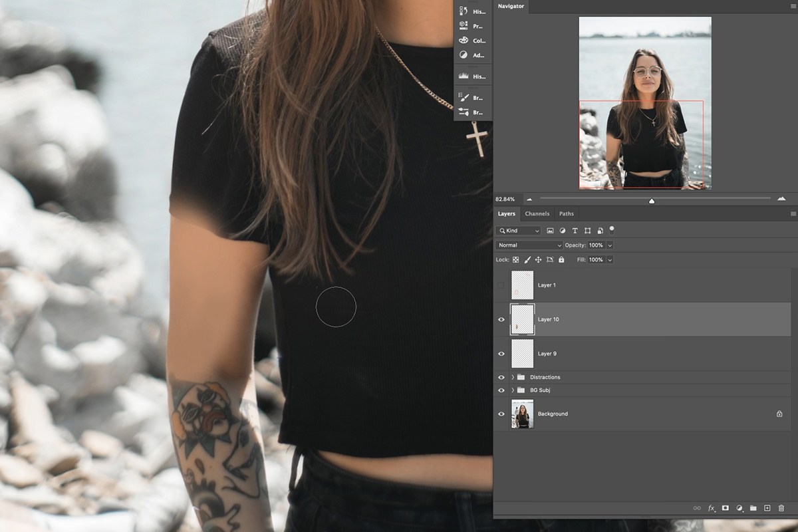Hide the Distractions group eye icon
This screenshot has height=532, width=798.
pyautogui.click(x=501, y=377)
